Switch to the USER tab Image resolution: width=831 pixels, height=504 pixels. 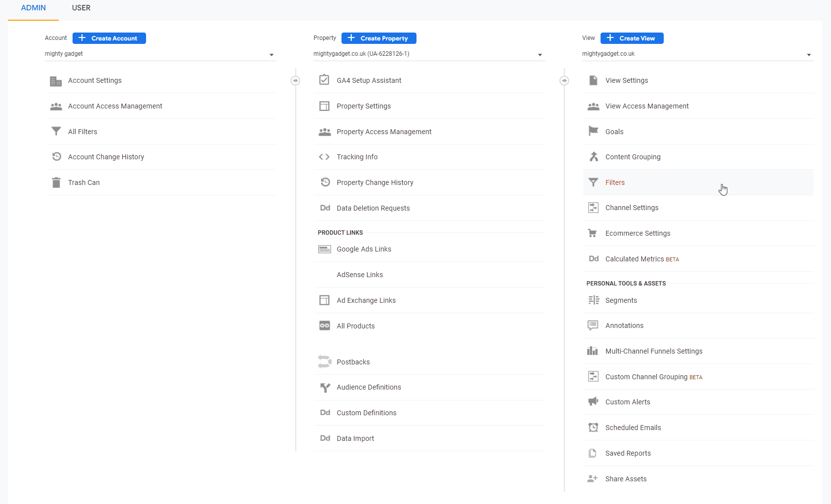[x=81, y=8]
